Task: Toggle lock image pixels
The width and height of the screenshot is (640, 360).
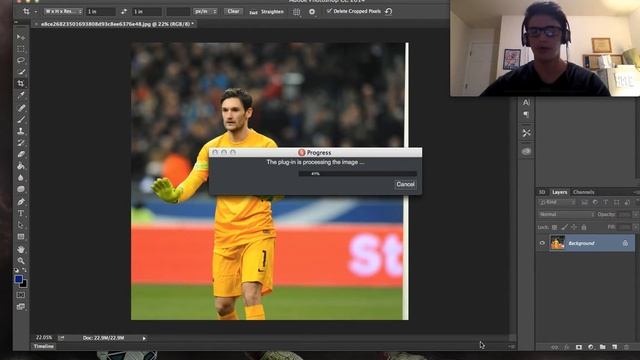Action: click(x=564, y=227)
